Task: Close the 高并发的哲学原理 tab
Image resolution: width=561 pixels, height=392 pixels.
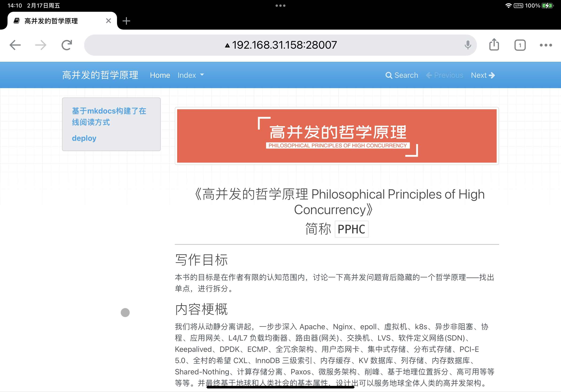Action: 109,21
